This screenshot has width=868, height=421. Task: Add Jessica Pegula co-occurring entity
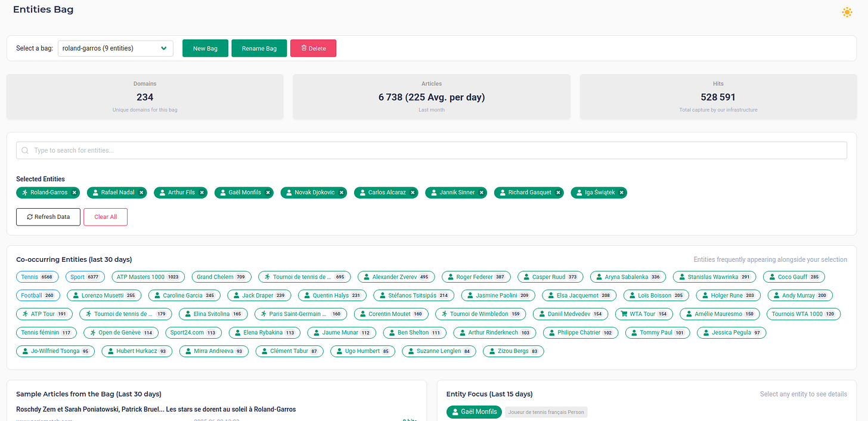point(731,333)
